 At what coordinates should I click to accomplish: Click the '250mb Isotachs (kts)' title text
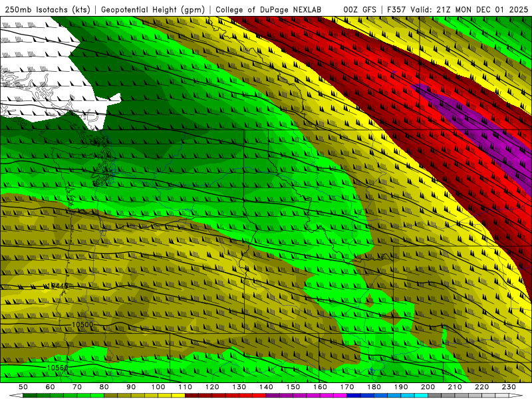pyautogui.click(x=47, y=9)
